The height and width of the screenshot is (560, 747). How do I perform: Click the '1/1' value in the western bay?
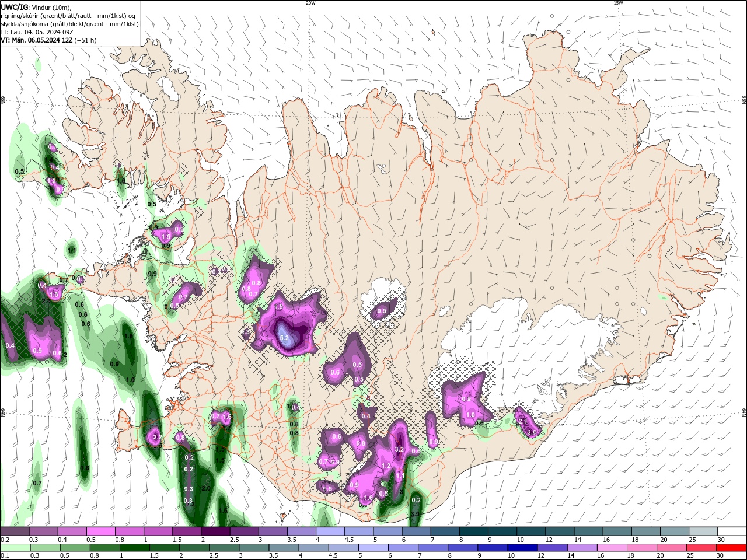72,250
